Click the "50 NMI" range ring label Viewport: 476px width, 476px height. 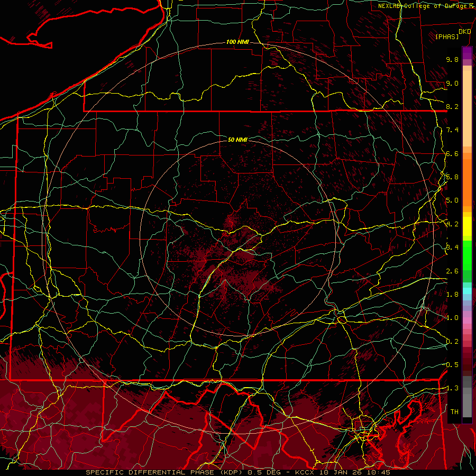pos(237,140)
